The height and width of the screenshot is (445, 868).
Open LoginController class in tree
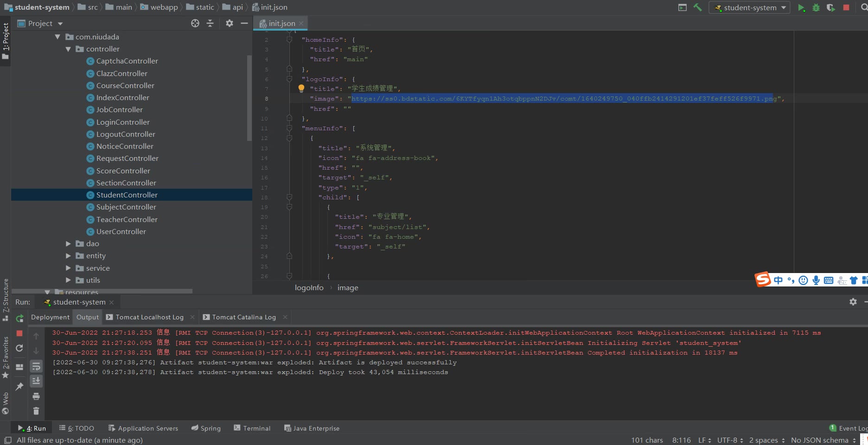[123, 122]
